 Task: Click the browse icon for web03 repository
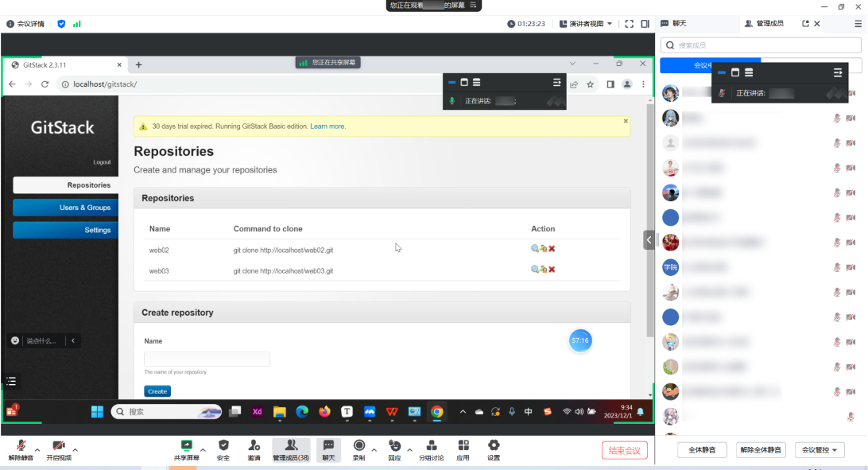[535, 270]
